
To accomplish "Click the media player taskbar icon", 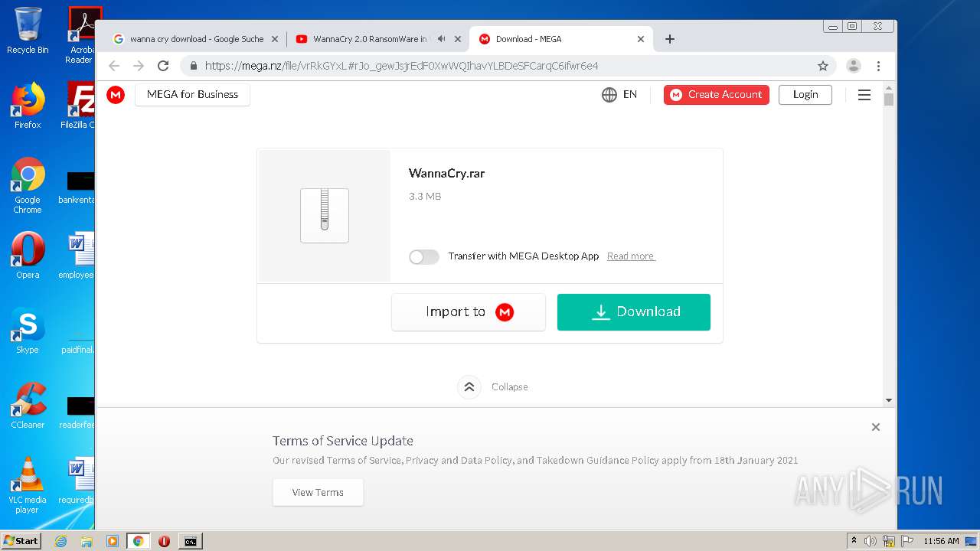I will click(113, 541).
